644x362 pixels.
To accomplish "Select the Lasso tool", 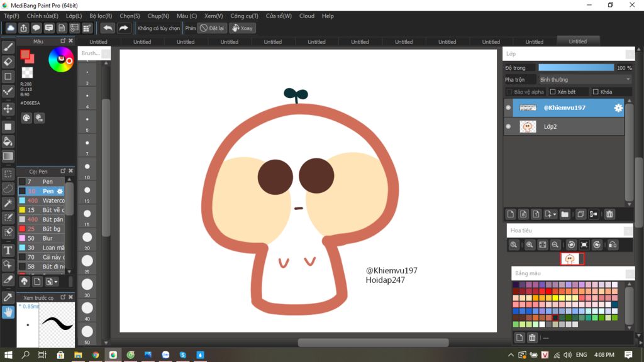I will (x=8, y=189).
